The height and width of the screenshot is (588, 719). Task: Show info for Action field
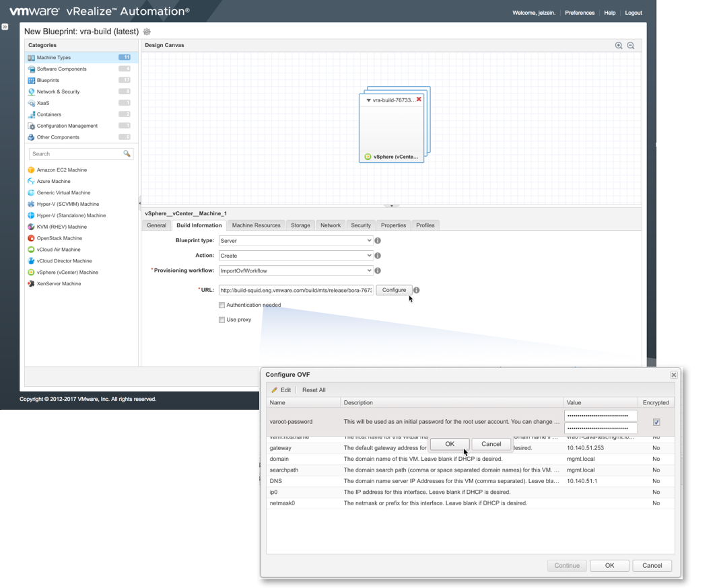(x=378, y=256)
